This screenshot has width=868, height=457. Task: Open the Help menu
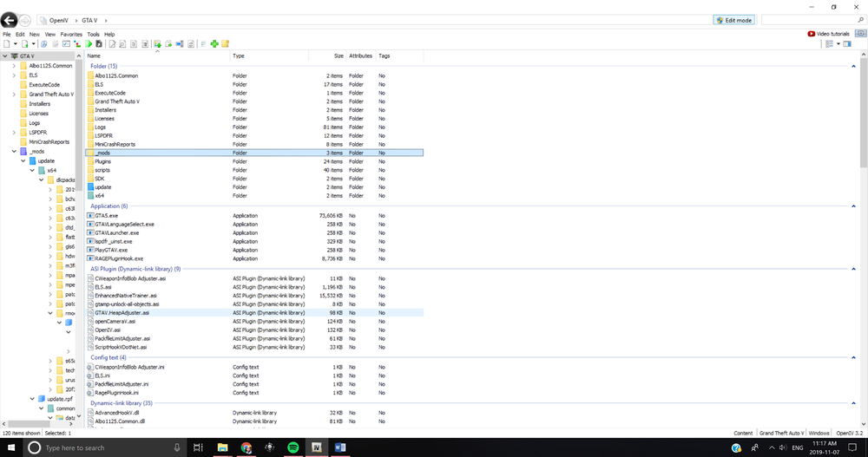(109, 35)
